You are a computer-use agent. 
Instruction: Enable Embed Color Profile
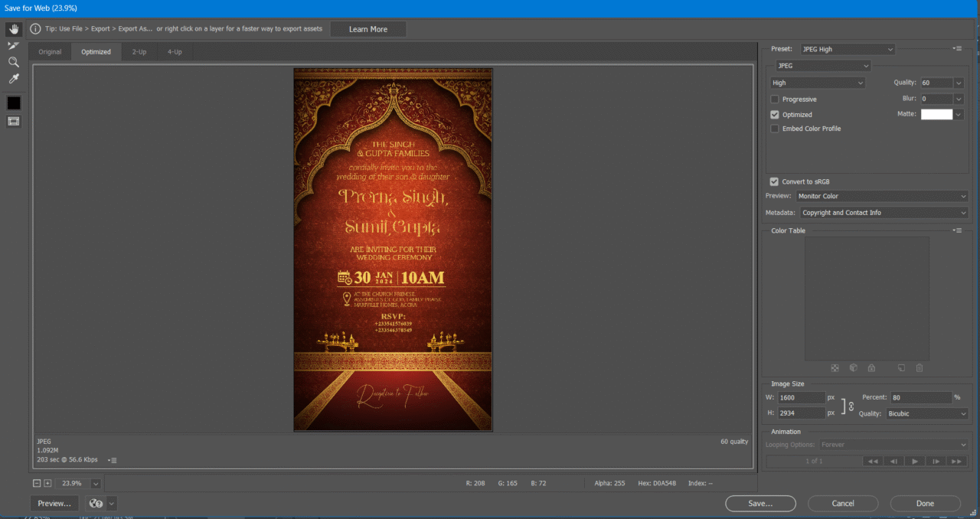point(774,129)
